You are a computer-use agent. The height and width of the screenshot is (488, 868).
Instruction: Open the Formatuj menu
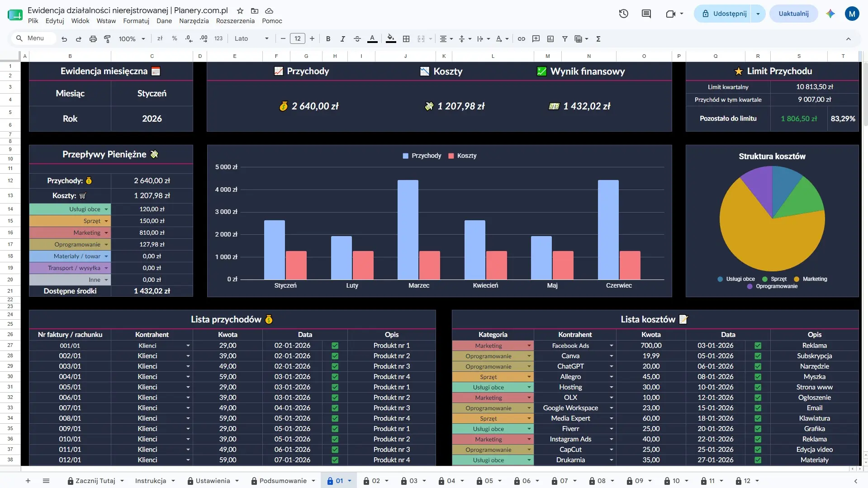click(136, 21)
